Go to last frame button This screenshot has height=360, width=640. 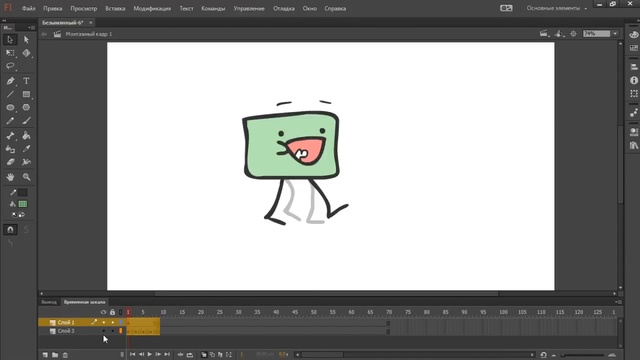[x=167, y=355]
